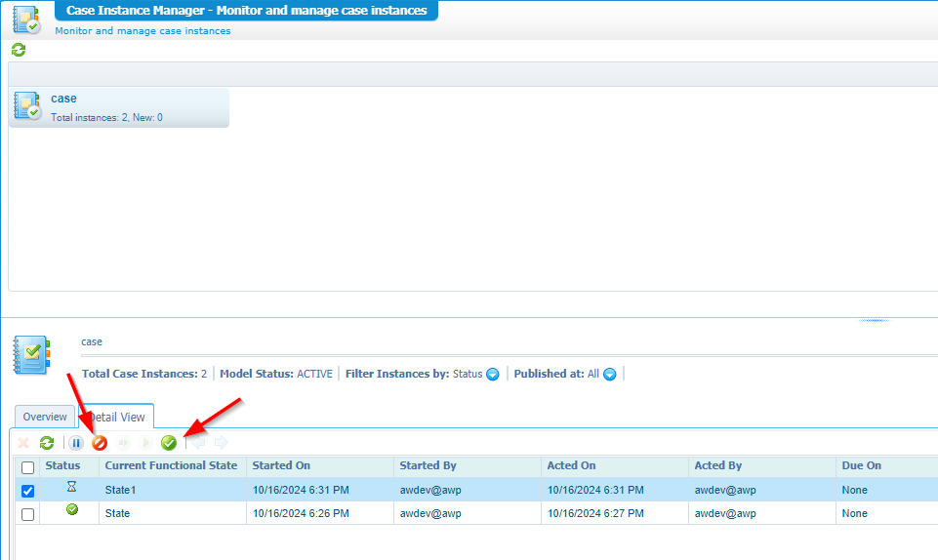This screenshot has width=938, height=560.
Task: Suspend the selected case instance
Action: pos(76,443)
